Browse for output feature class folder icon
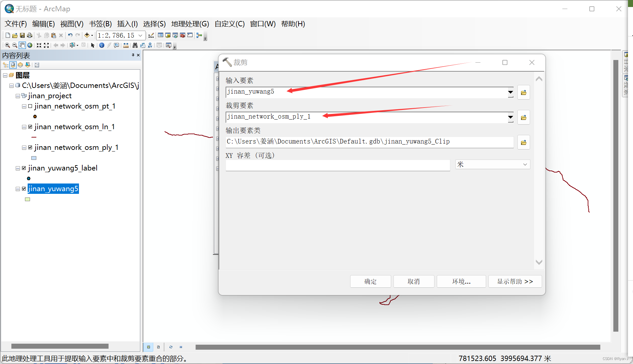 (524, 142)
